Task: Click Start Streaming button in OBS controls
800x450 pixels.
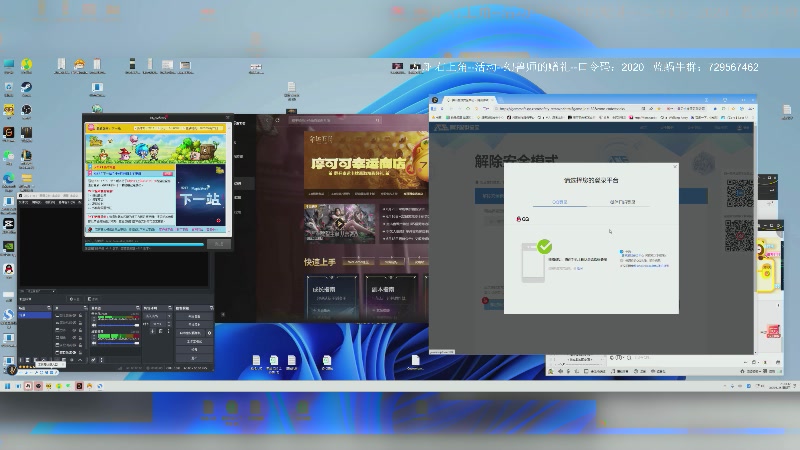Action: (194, 316)
